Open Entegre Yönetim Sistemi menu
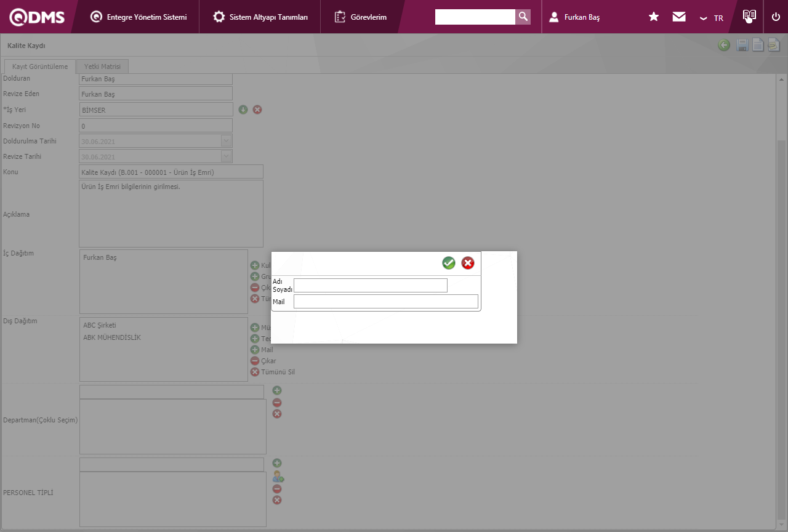Viewport: 788px width, 532px height. 139,17
